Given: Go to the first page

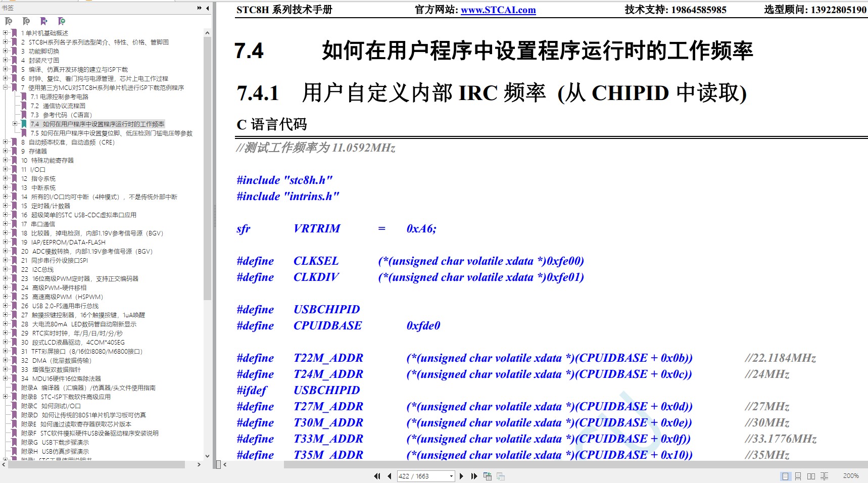Looking at the screenshot, I should point(377,476).
